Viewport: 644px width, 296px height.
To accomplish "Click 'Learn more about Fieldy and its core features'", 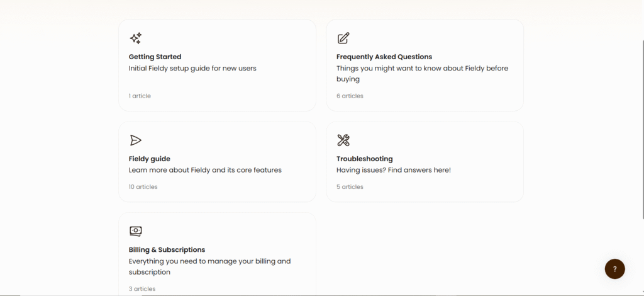I will click(x=206, y=170).
